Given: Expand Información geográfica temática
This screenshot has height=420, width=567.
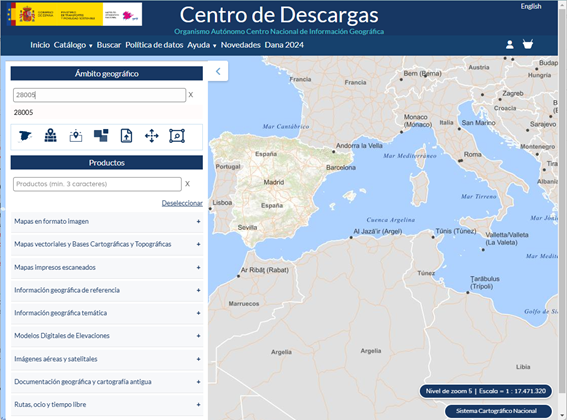Looking at the screenshot, I should coord(107,313).
